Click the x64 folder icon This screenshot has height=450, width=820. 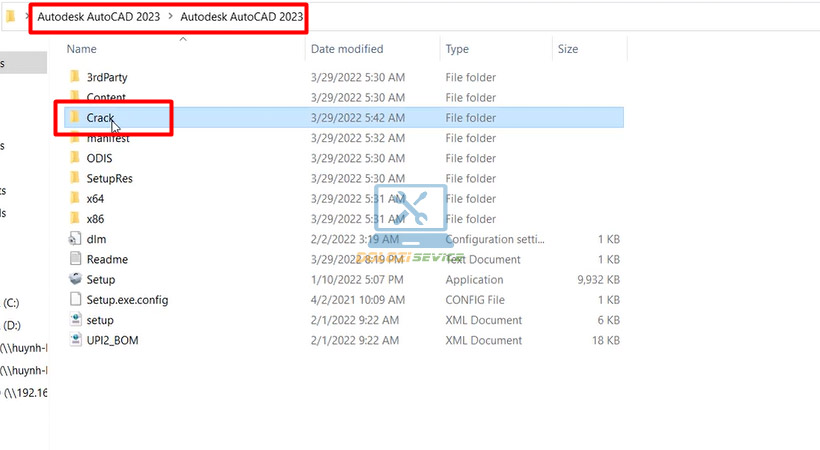pos(75,199)
